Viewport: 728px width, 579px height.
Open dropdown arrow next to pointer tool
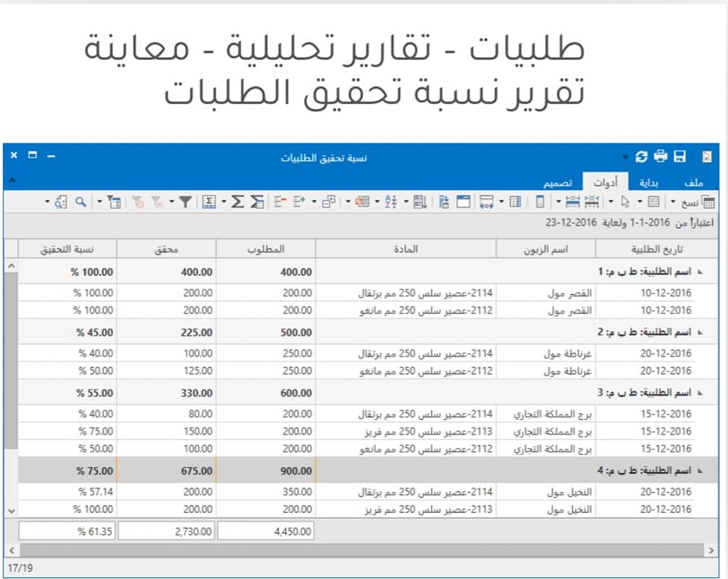[611, 202]
